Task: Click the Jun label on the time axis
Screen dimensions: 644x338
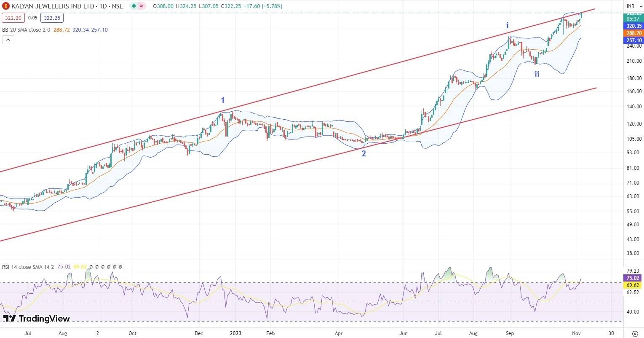Action: (x=404, y=333)
